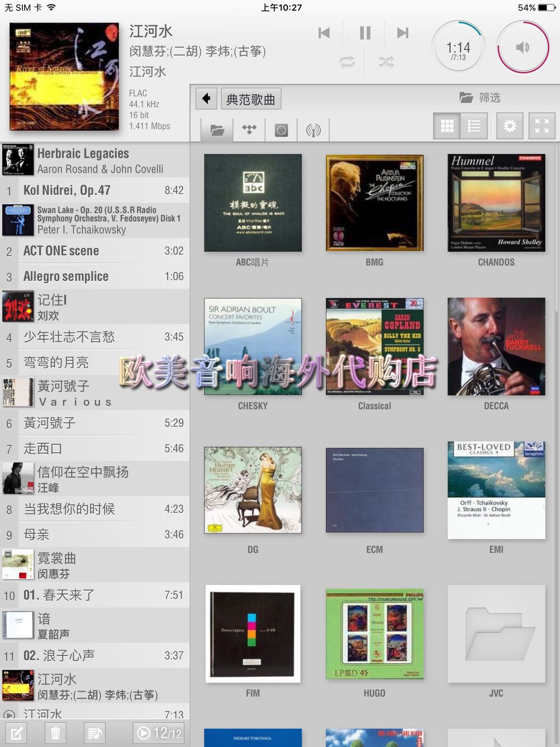This screenshot has width=560, height=747.
Task: Play 02. 浪子心声 track
Action: click(x=95, y=656)
